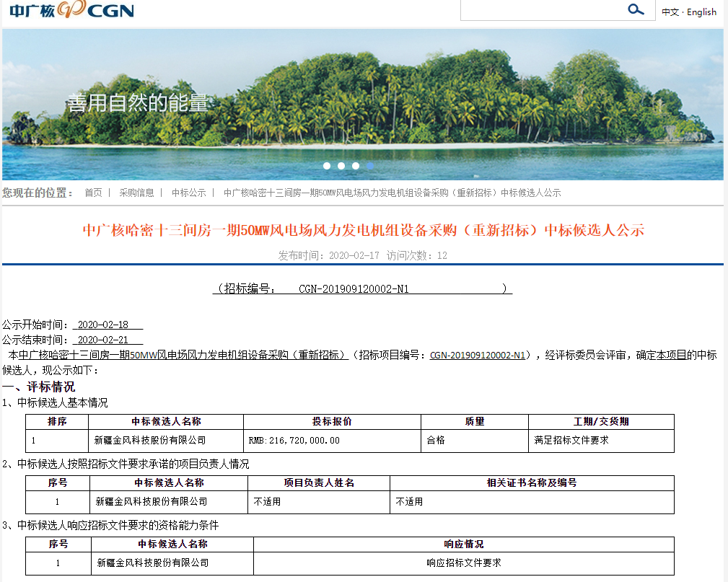
Task: Click the island banner image
Action: point(363,105)
